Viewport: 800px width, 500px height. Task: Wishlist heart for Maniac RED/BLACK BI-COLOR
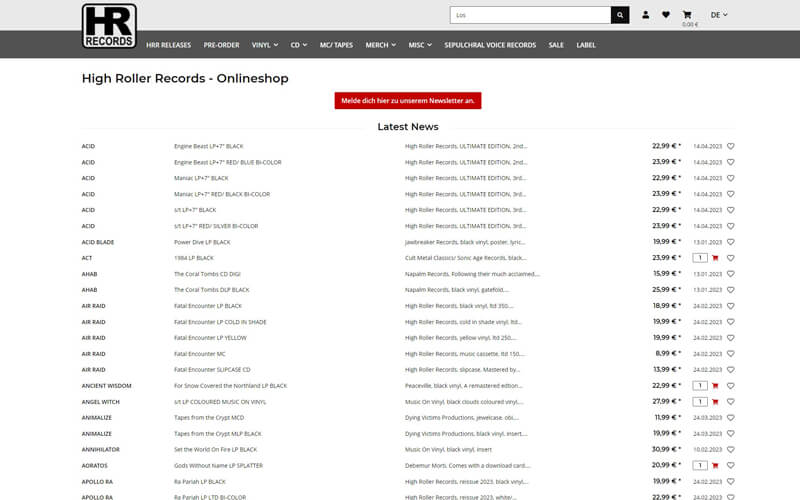point(731,194)
